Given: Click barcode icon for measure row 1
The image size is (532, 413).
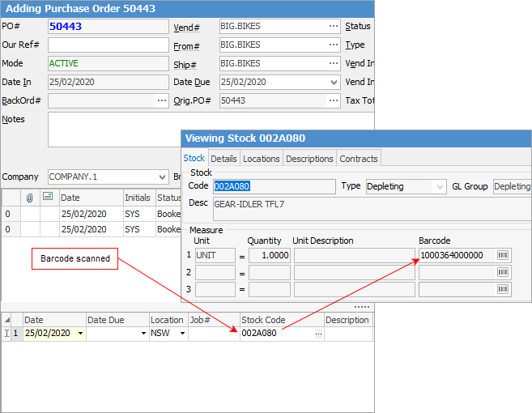Looking at the screenshot, I should click(x=503, y=255).
